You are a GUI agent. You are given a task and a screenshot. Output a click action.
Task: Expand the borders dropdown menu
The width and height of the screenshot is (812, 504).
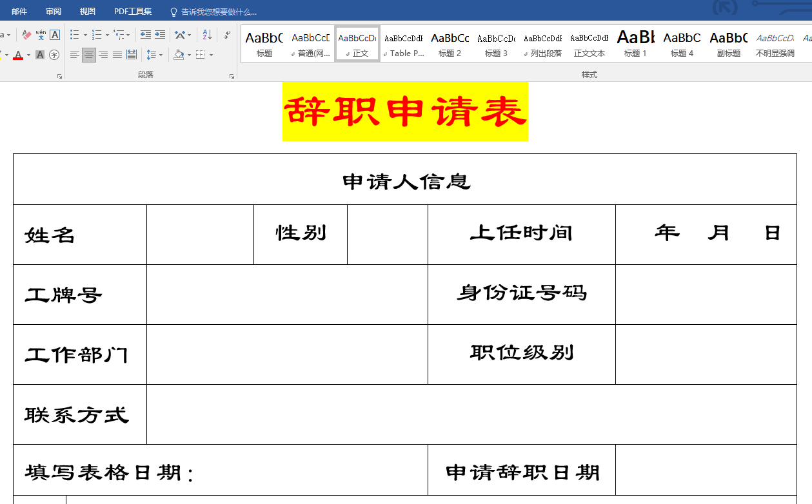click(x=211, y=55)
